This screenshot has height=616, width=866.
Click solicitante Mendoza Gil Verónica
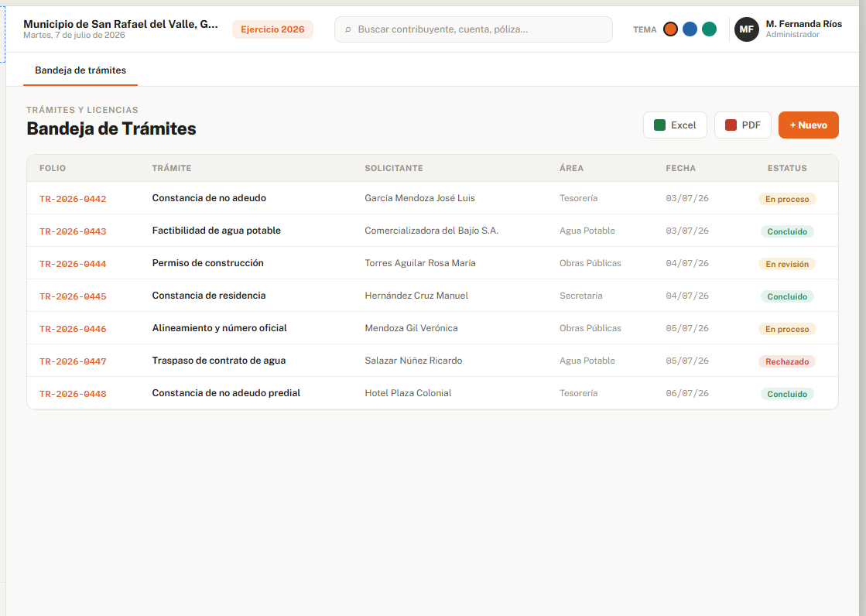pyautogui.click(x=411, y=328)
